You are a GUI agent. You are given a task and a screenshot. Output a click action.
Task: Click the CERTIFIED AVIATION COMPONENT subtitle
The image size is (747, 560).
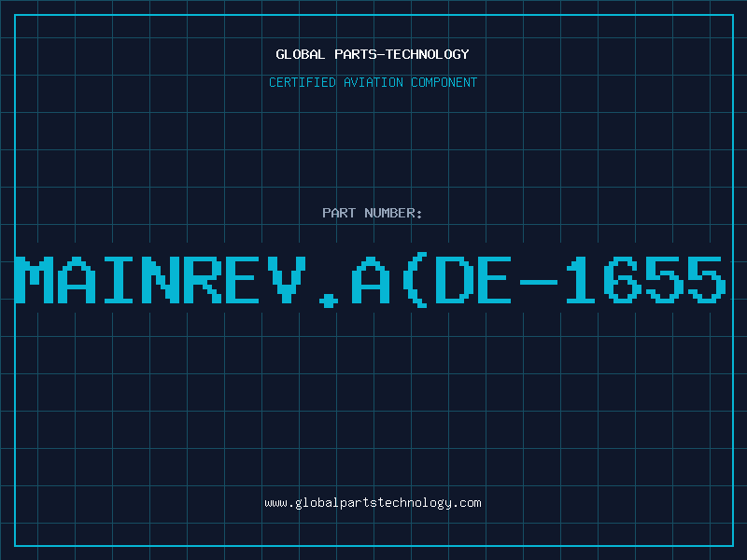373,82
